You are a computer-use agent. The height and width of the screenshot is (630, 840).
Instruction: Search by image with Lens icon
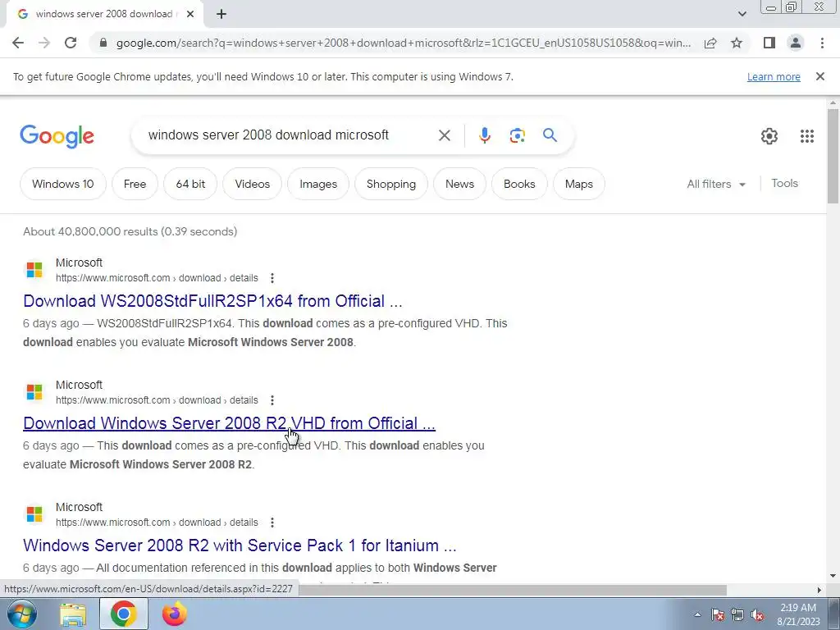(517, 135)
